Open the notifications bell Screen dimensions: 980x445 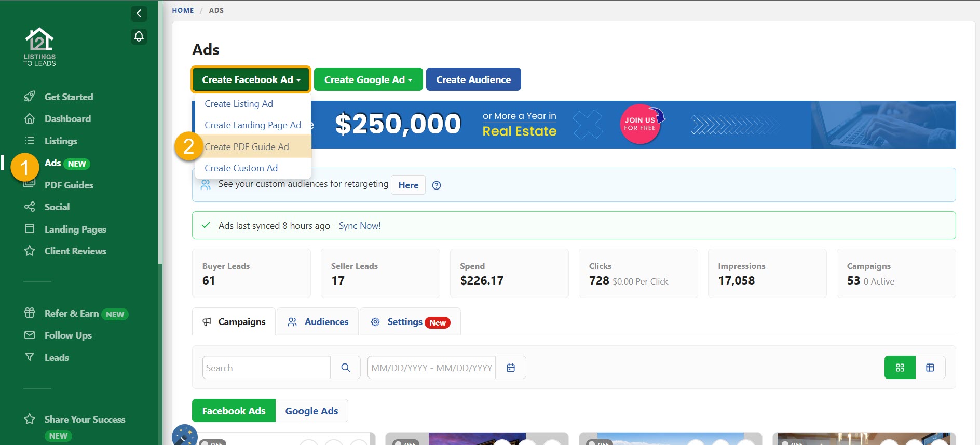pos(139,36)
